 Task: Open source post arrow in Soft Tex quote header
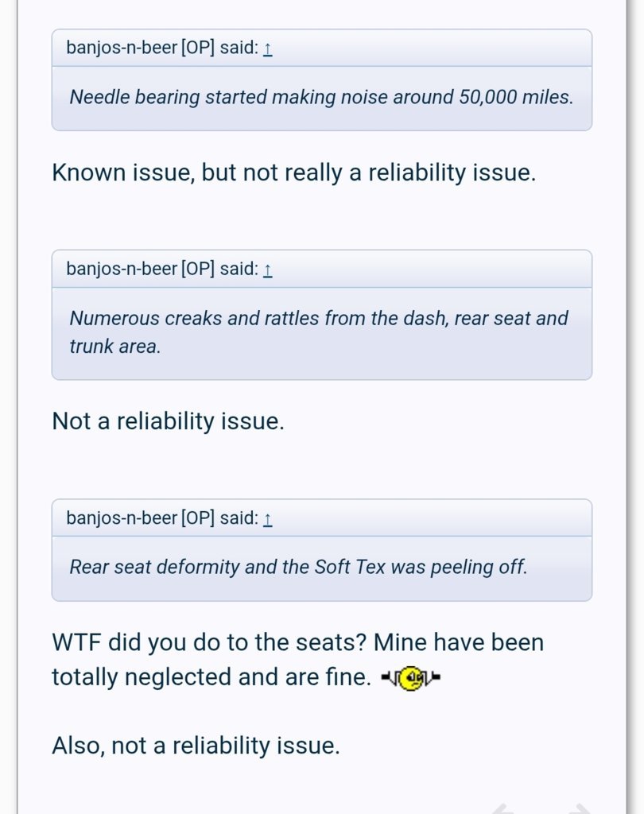pyautogui.click(x=267, y=520)
